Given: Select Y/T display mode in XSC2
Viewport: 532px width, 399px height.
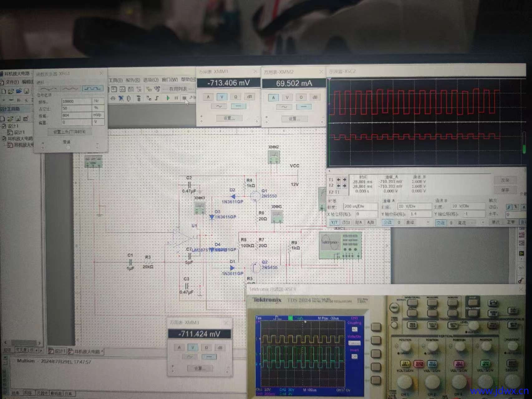Looking at the screenshot, I should coord(334,222).
